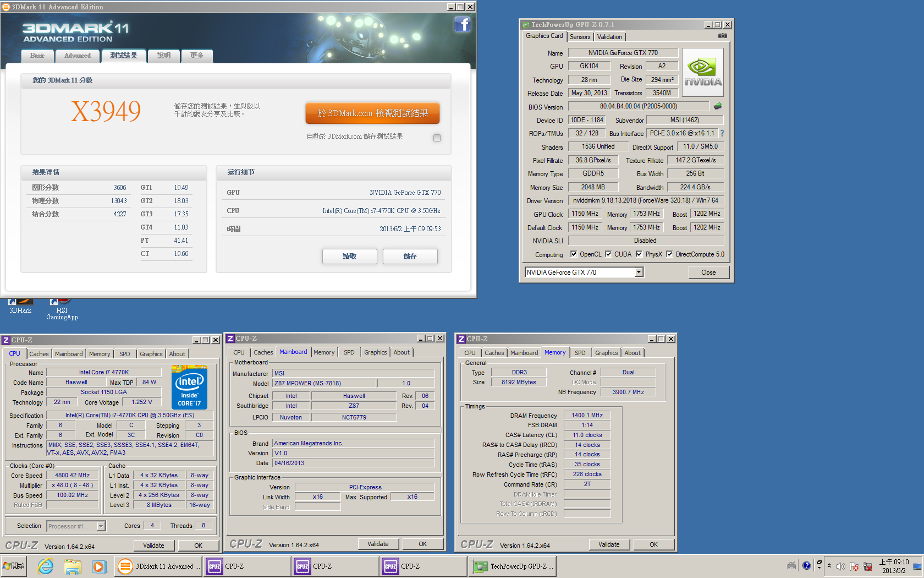Click OK in the Memory CPU-Z window
The height and width of the screenshot is (578, 924).
pos(653,544)
